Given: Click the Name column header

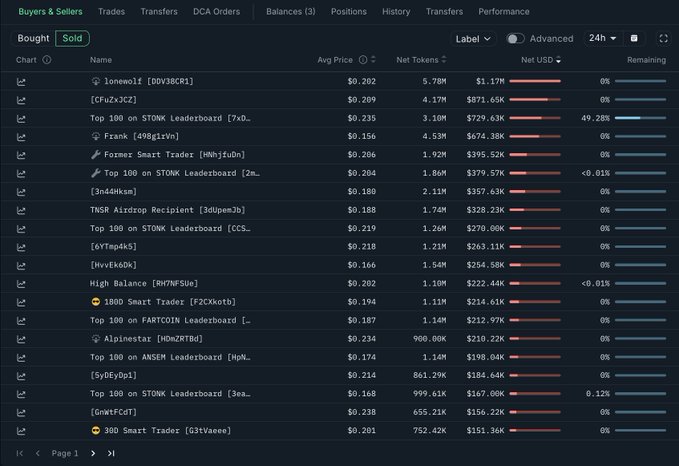Looking at the screenshot, I should coord(101,60).
